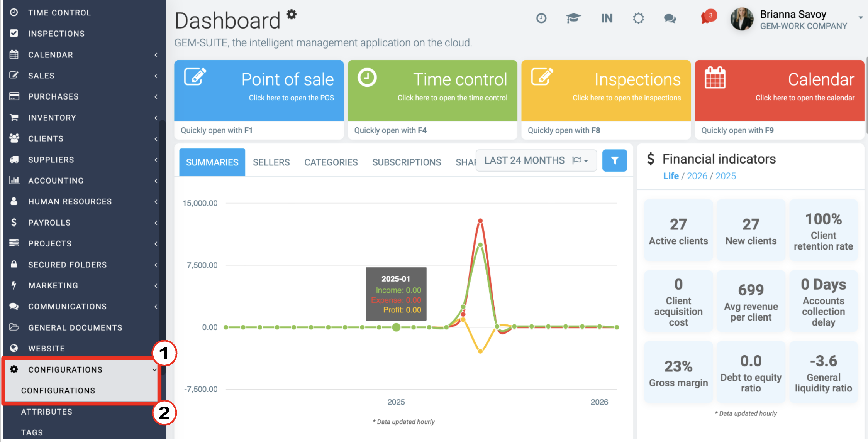
Task: Click the Calendar grid icon in sidebar
Action: coord(14,54)
